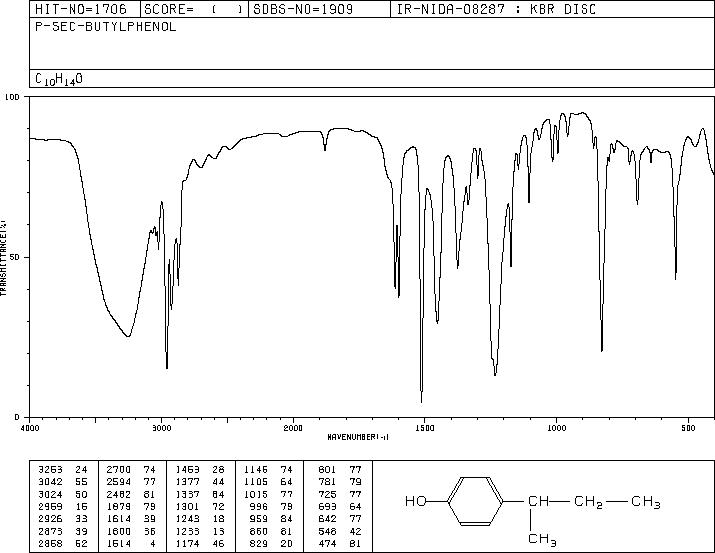Click the CH2 group in the structure
This screenshot has width=715, height=553.
click(588, 502)
